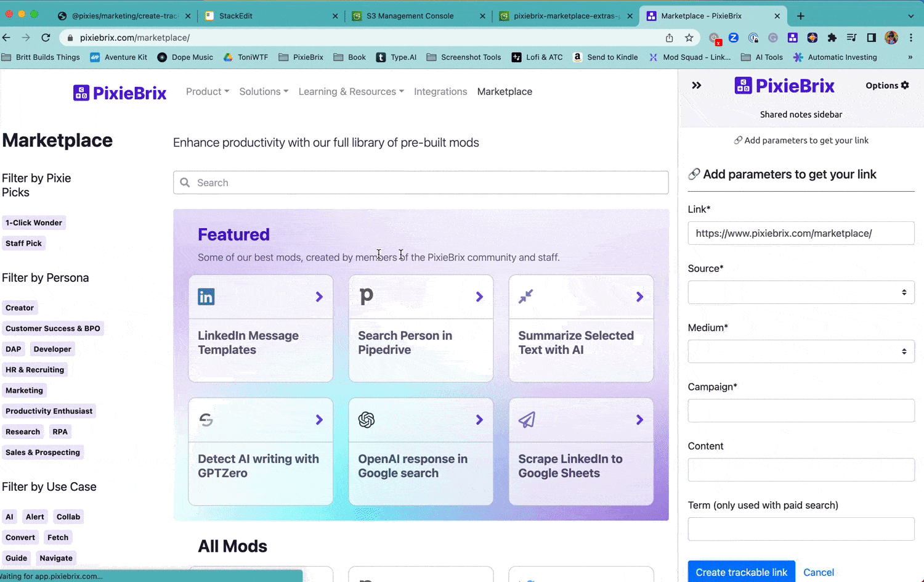
Task: Toggle the Staff Pick filter tag
Action: 24,244
